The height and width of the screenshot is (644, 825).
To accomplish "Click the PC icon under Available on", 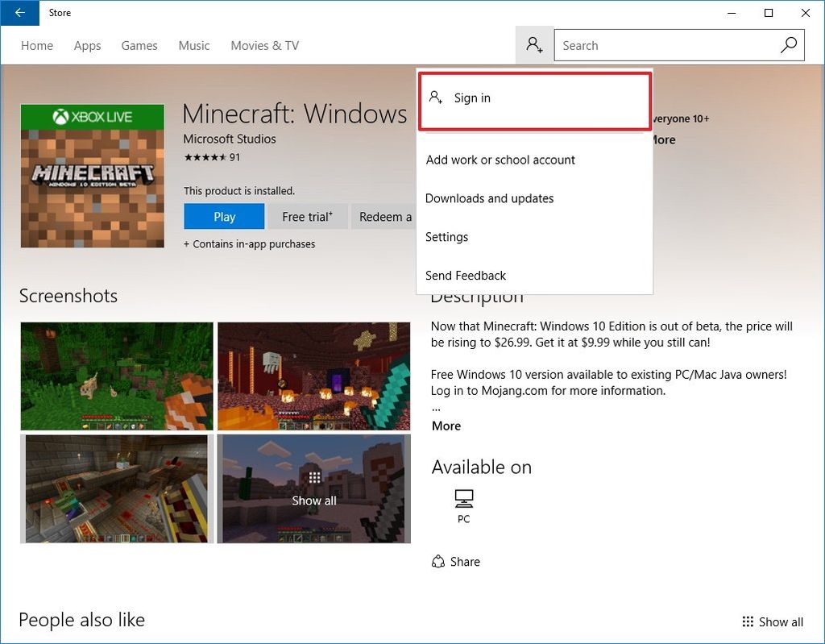I will coord(462,498).
